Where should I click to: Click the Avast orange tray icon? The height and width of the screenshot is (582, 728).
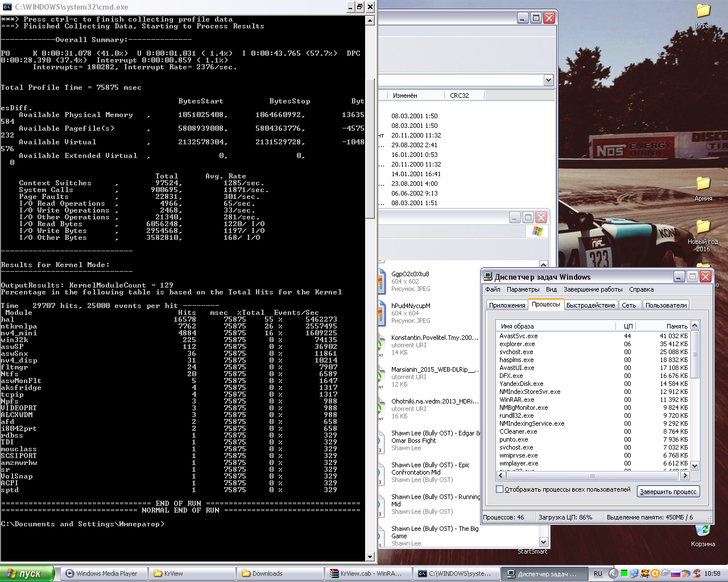click(655, 573)
